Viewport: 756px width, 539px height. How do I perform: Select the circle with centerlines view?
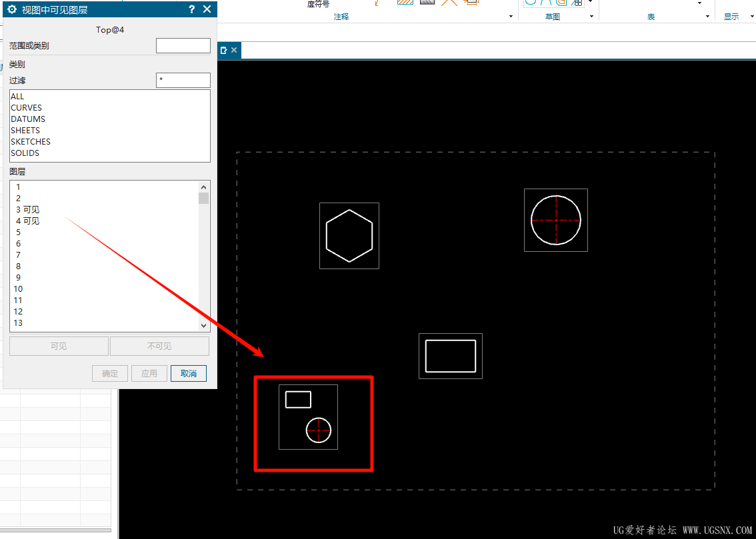coord(556,220)
